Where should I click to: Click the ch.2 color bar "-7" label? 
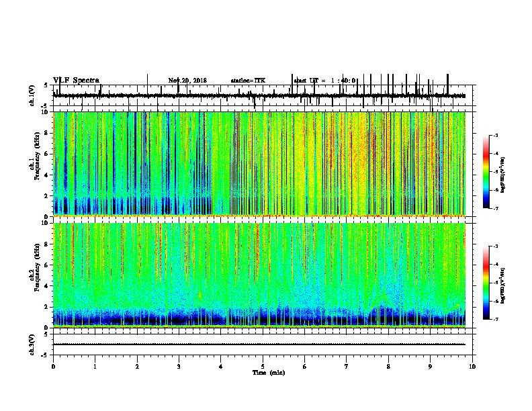click(496, 320)
